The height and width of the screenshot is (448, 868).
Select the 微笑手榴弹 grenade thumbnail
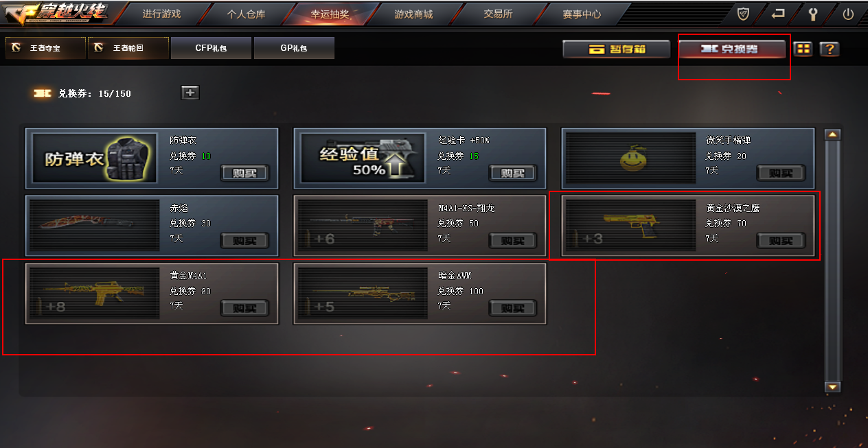[631, 158]
